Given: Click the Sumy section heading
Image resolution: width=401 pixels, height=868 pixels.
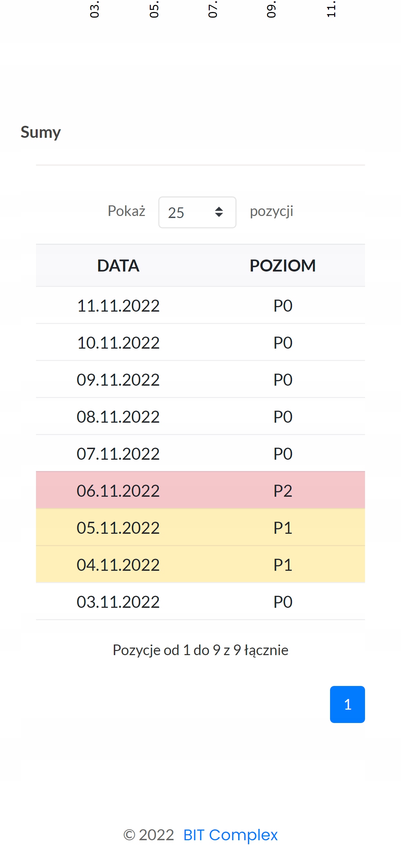Looking at the screenshot, I should 41,132.
